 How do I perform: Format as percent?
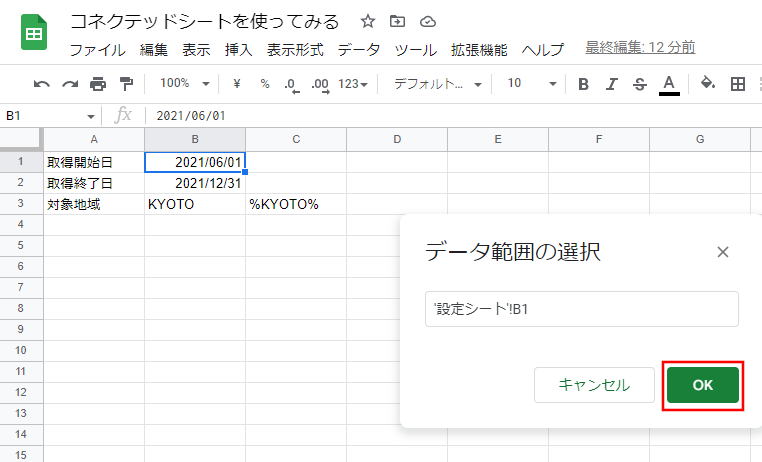tap(265, 84)
